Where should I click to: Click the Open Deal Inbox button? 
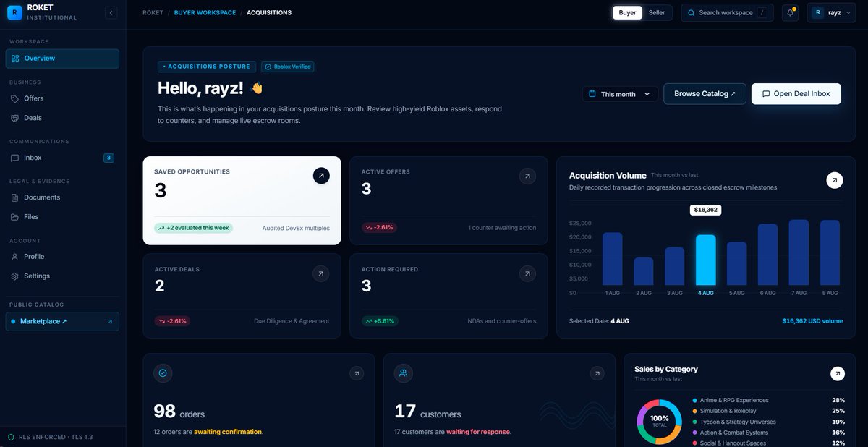click(796, 93)
